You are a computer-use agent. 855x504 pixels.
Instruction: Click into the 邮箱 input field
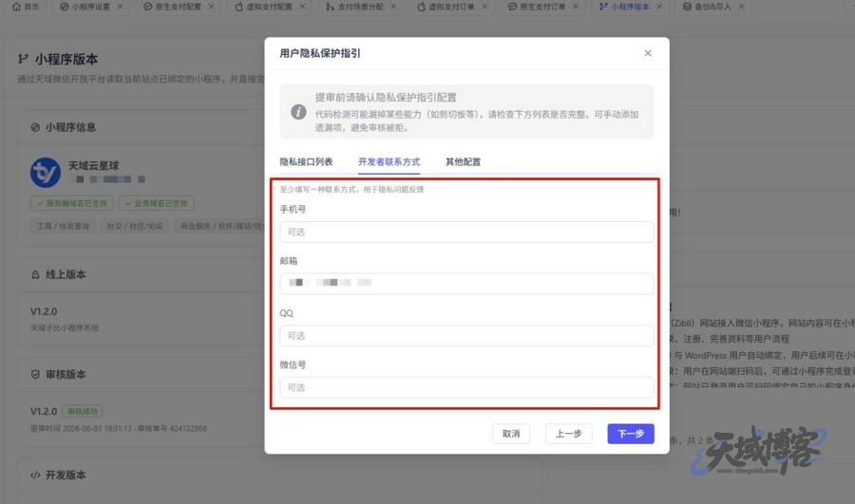tap(466, 284)
